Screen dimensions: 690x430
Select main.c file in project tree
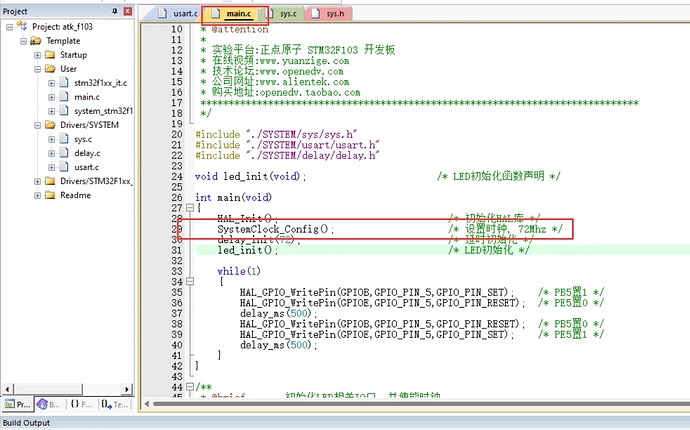86,97
